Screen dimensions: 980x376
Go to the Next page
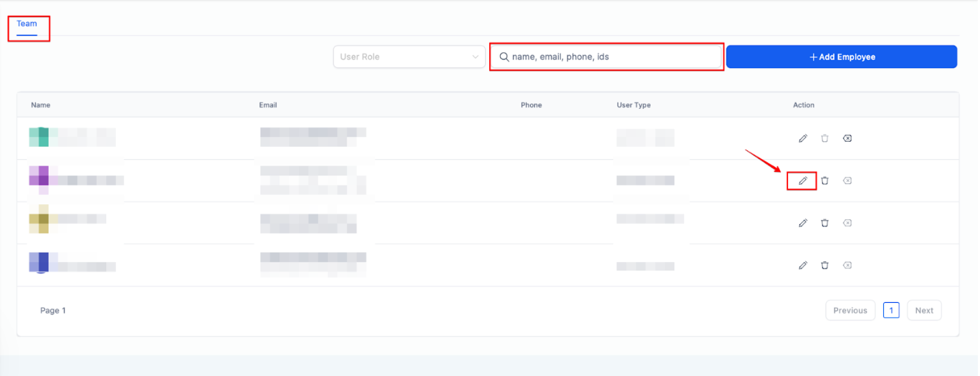tap(923, 310)
